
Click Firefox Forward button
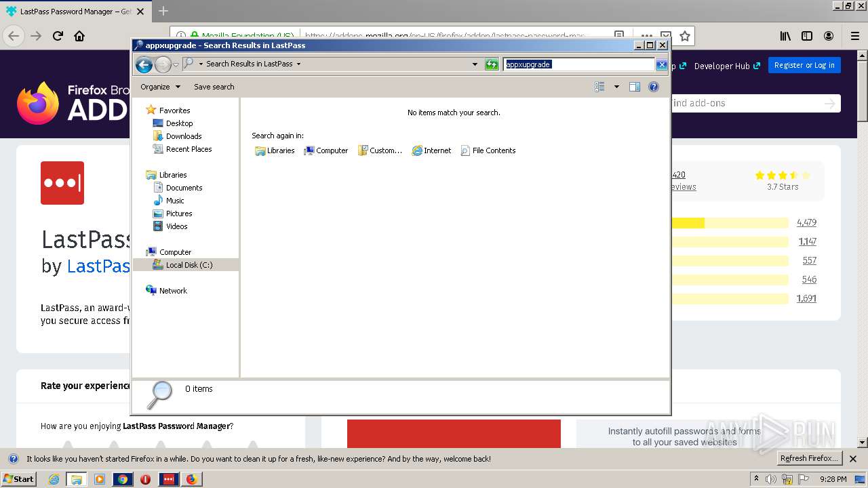[x=36, y=36]
